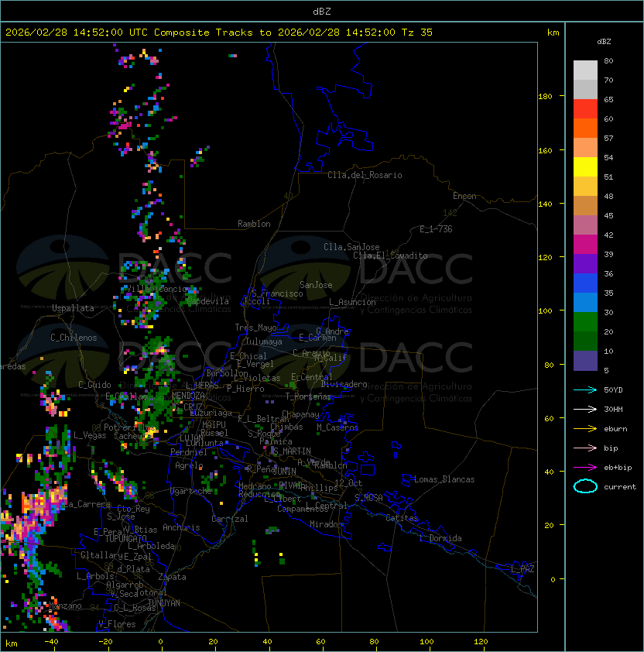Click the 'TUPUNGATO' label

(125, 538)
